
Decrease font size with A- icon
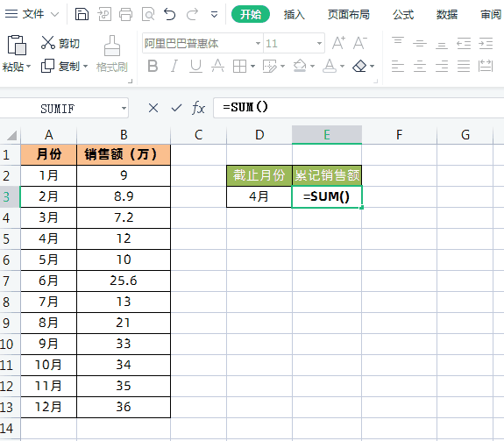point(359,43)
